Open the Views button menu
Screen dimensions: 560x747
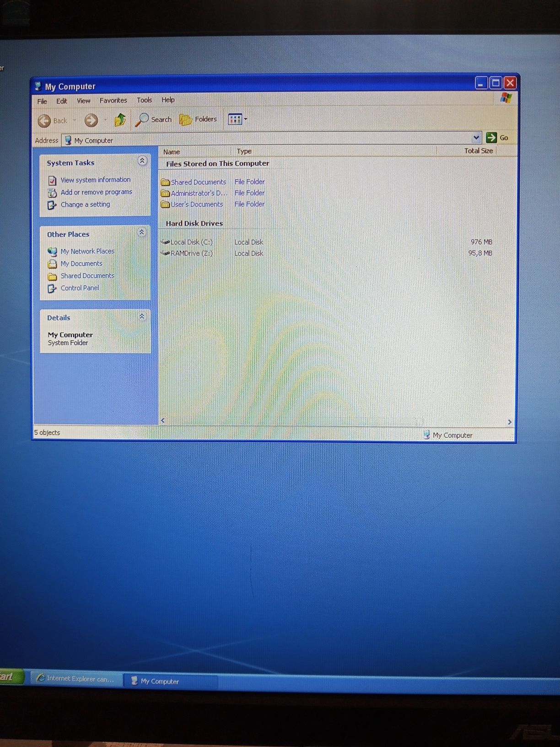pyautogui.click(x=237, y=119)
